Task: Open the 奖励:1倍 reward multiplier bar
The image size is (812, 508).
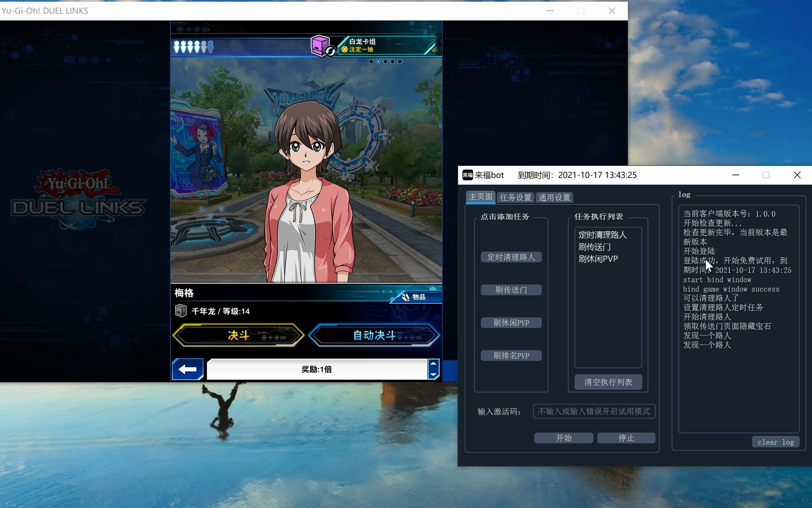Action: point(316,369)
